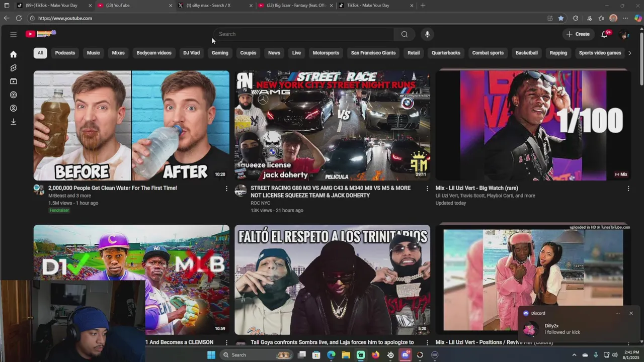Screen dimensions: 644x362
Task: Click the YouTube search field
Action: [x=303, y=34]
